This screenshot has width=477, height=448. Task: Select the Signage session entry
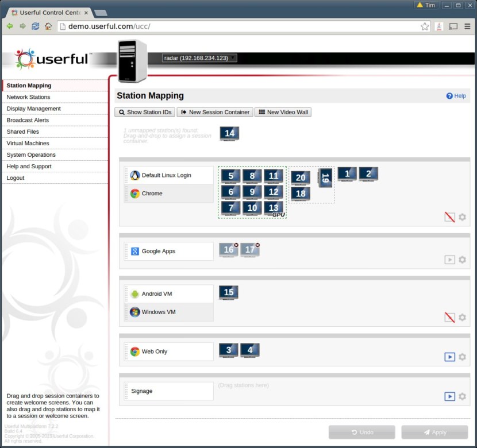(x=169, y=391)
